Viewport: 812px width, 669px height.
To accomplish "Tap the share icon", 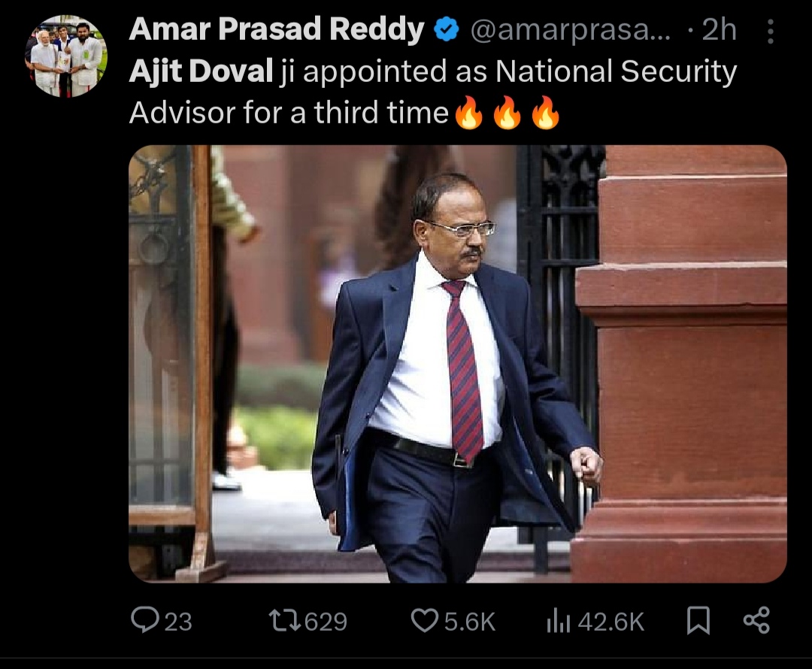I will pos(756,620).
